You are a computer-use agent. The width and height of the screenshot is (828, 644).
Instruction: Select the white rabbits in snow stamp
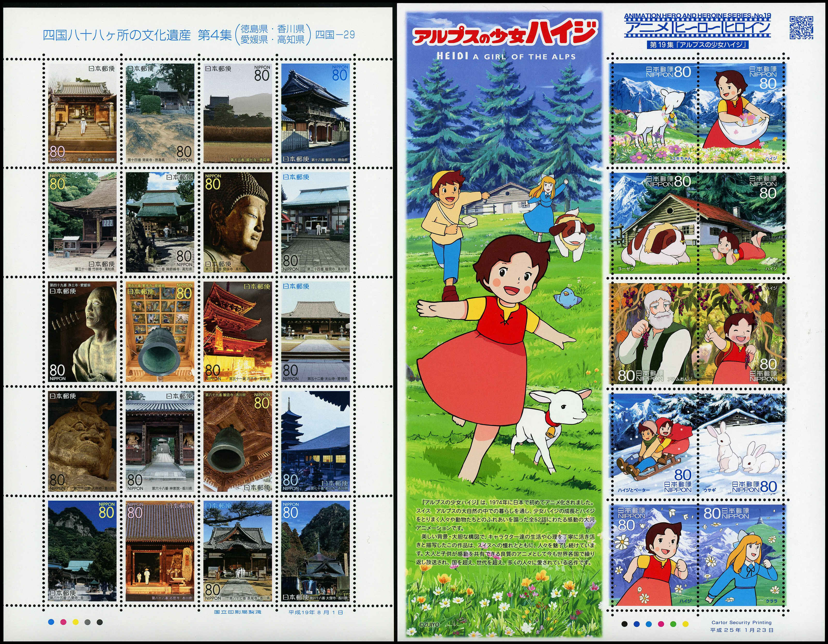coord(742,444)
